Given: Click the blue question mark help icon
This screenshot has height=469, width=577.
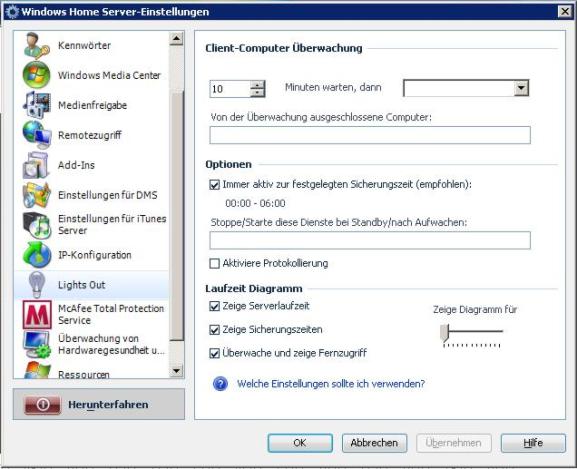Looking at the screenshot, I should coord(220,384).
